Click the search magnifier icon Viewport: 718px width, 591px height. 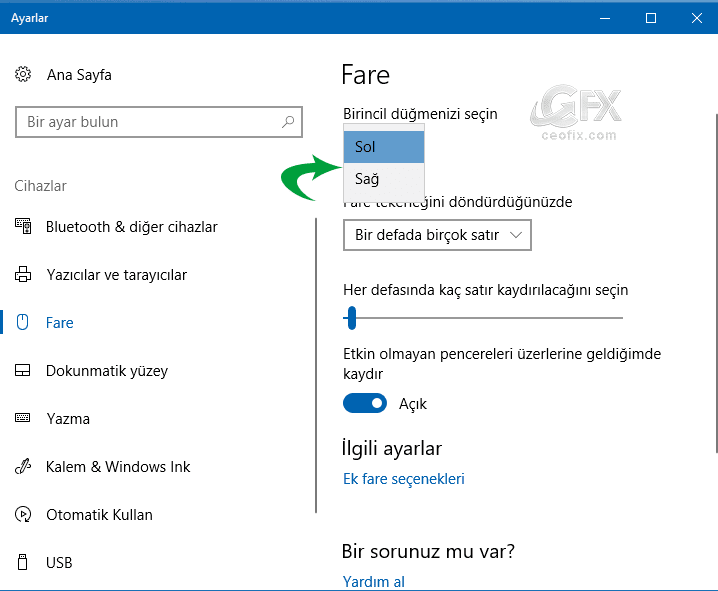pos(288,122)
